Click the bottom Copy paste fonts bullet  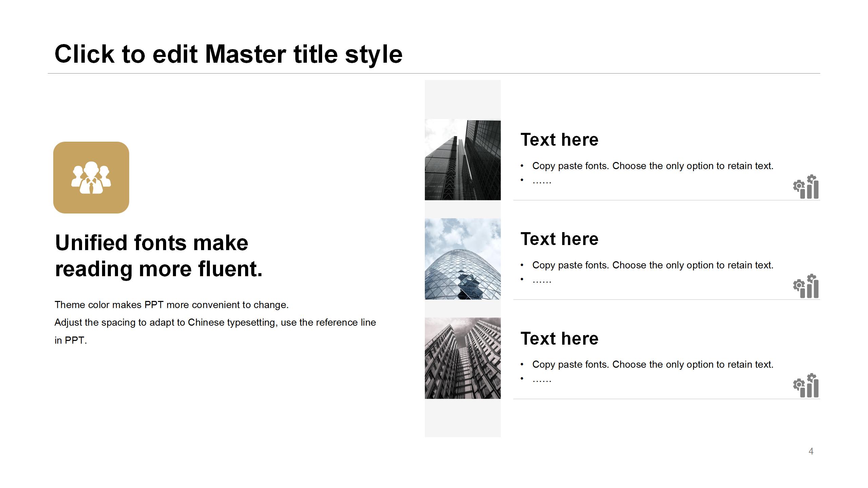coord(653,364)
